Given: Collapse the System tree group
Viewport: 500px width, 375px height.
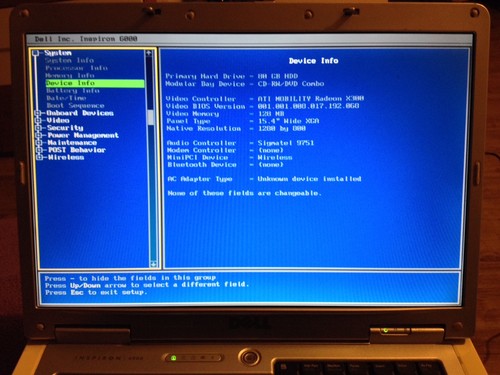Looking at the screenshot, I should point(36,53).
